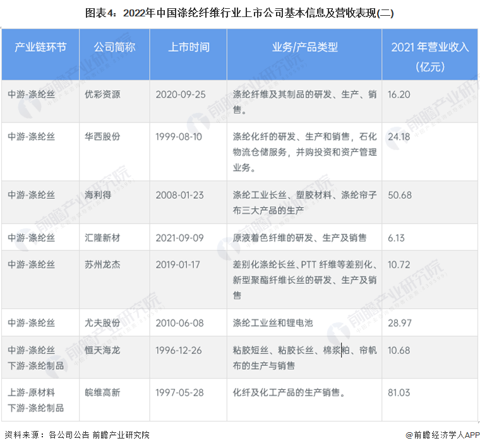Click revenue value '10.68'
The image size is (480, 448).
399,350
